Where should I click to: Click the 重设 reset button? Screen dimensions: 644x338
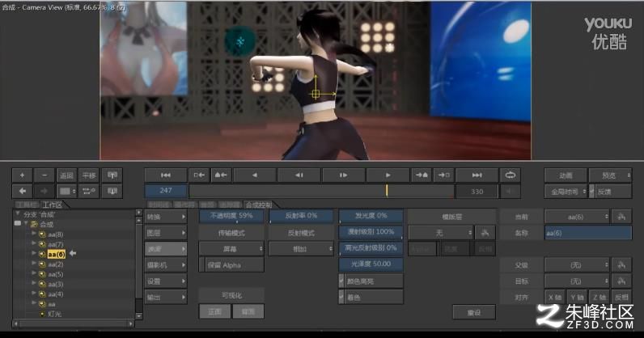coord(474,312)
